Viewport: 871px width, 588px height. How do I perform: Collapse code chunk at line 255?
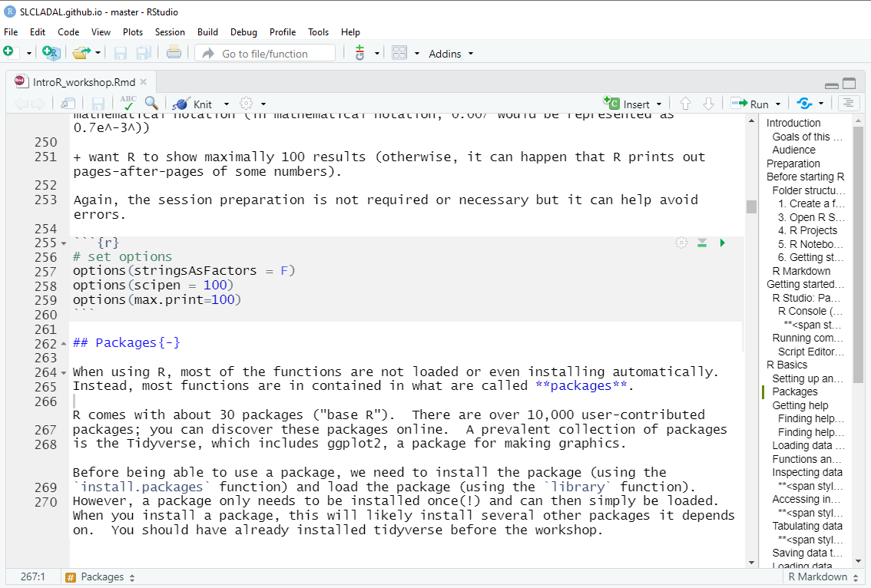pyautogui.click(x=64, y=243)
